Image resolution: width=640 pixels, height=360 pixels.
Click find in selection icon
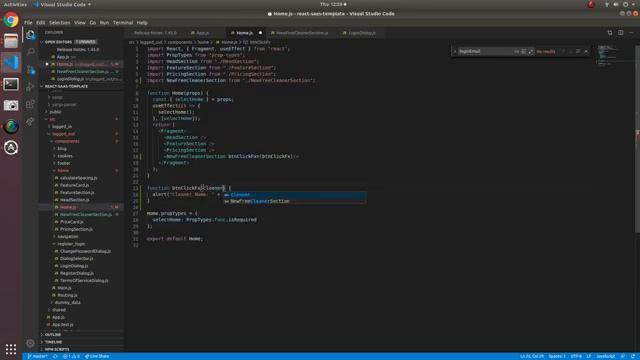pos(578,51)
